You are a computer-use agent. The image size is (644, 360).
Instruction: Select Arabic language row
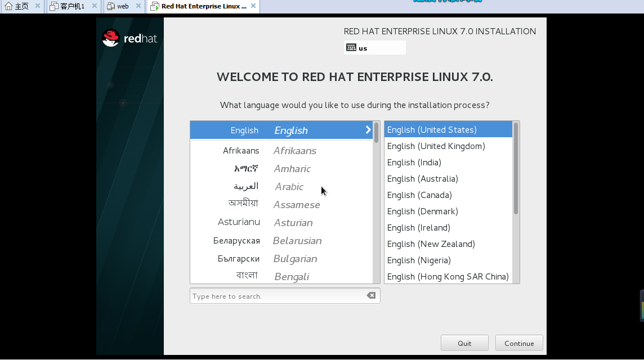pyautogui.click(x=281, y=187)
